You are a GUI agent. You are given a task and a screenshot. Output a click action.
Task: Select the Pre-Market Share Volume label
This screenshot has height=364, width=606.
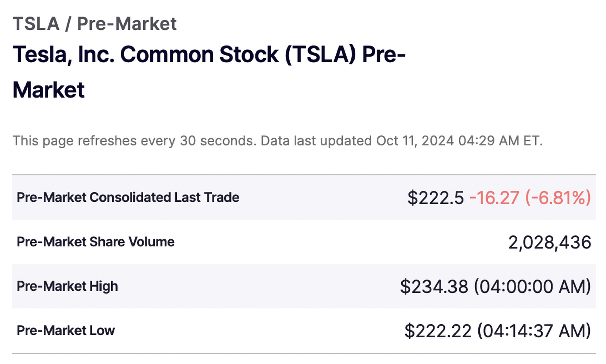coord(95,242)
